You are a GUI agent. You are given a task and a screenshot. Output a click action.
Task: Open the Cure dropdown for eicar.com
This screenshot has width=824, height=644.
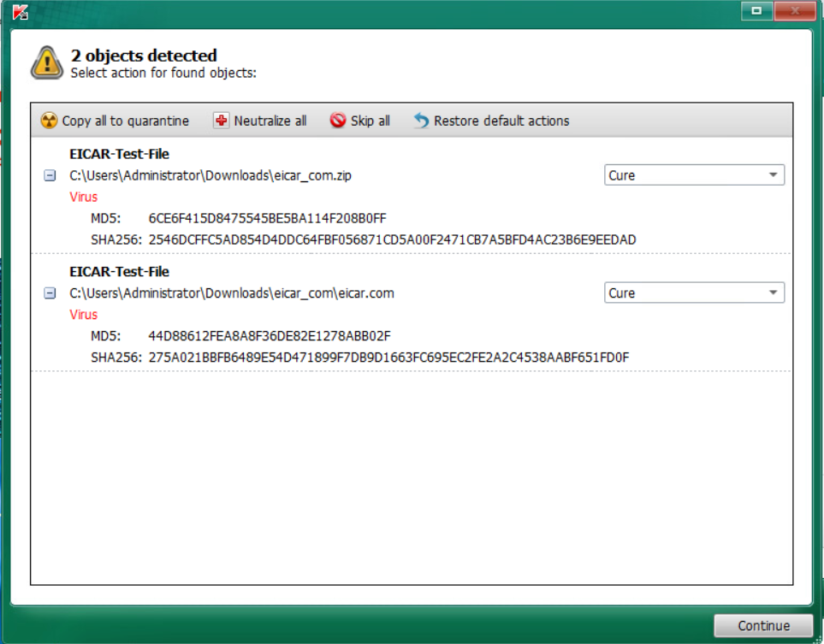tap(694, 292)
